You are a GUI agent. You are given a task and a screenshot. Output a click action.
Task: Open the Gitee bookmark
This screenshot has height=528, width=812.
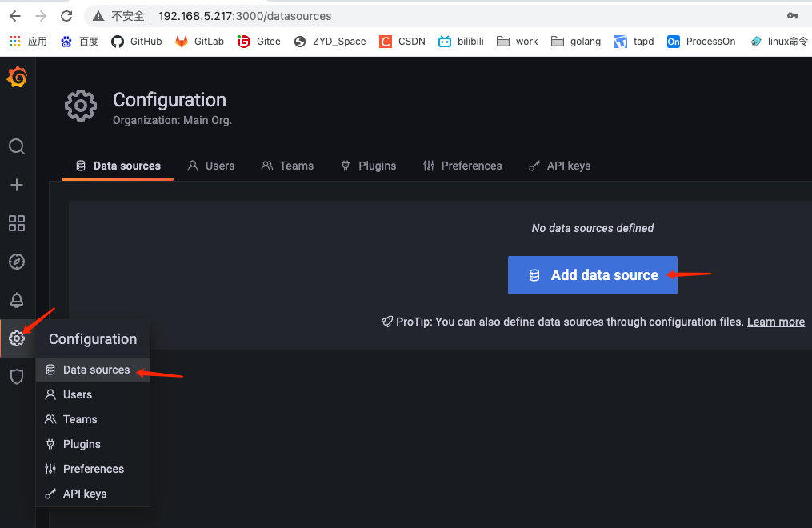point(259,42)
